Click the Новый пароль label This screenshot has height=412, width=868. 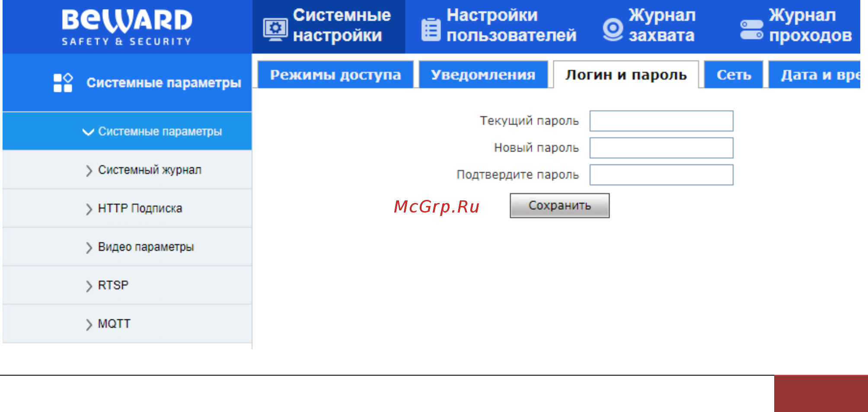click(536, 148)
